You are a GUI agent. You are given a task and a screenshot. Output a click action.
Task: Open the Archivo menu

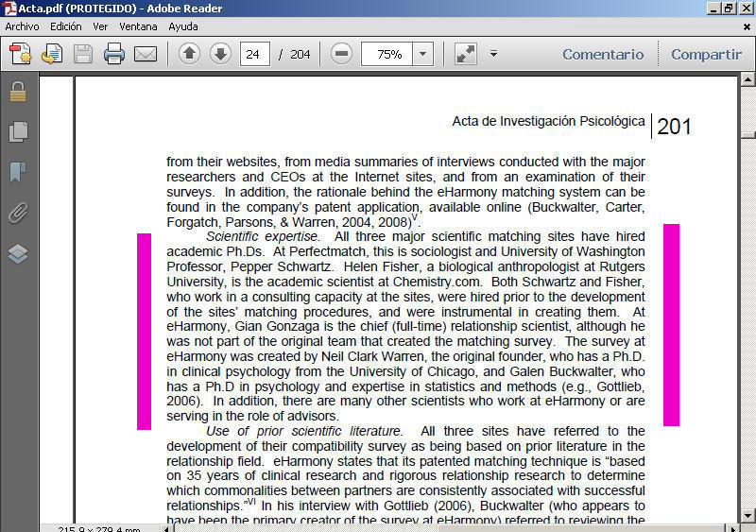22,26
